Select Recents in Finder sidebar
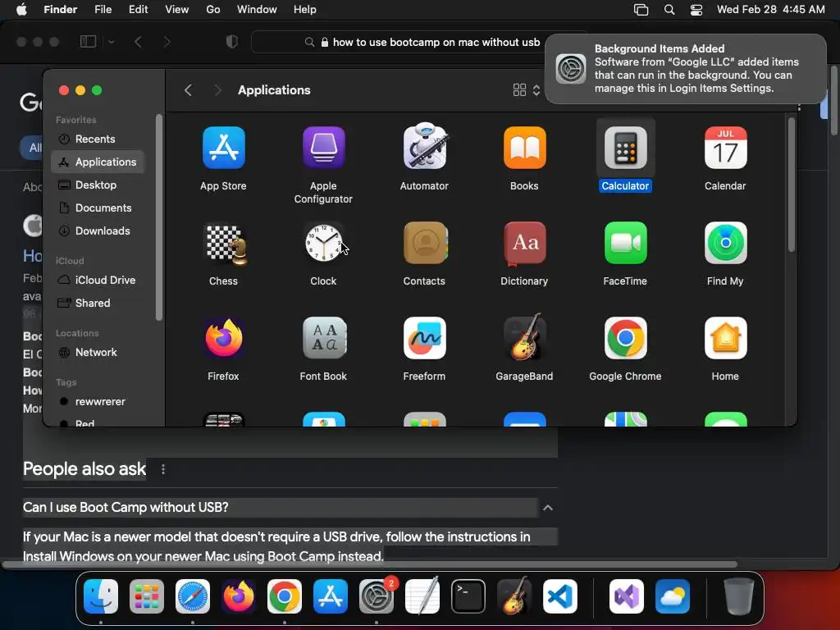The image size is (840, 630). pos(98,139)
